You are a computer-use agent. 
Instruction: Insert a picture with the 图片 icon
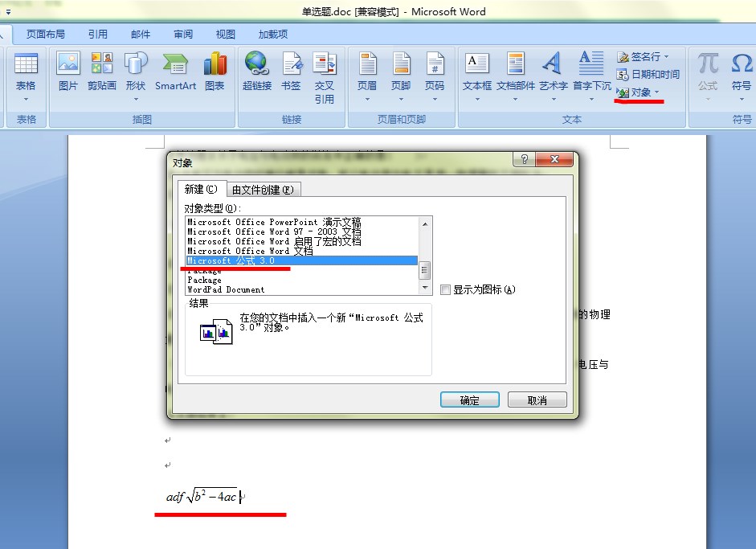68,64
